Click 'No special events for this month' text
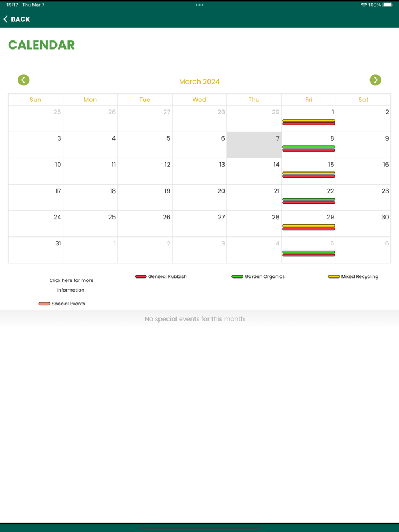Image resolution: width=399 pixels, height=532 pixels. pos(194,319)
